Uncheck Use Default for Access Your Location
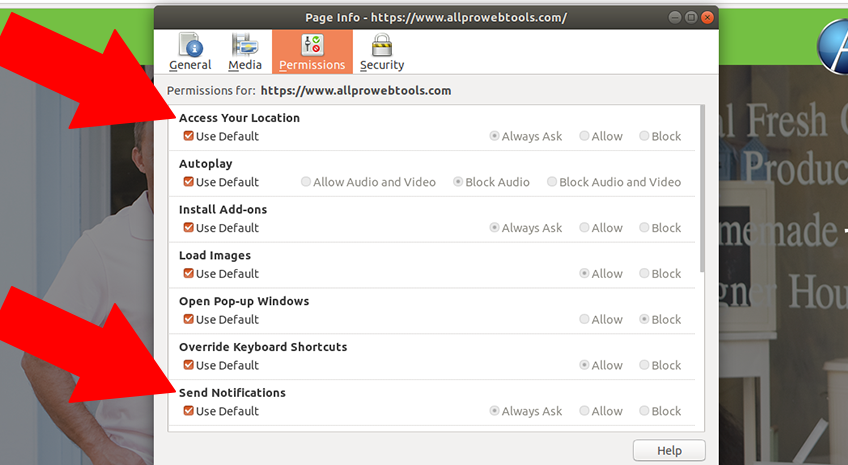 tap(188, 136)
